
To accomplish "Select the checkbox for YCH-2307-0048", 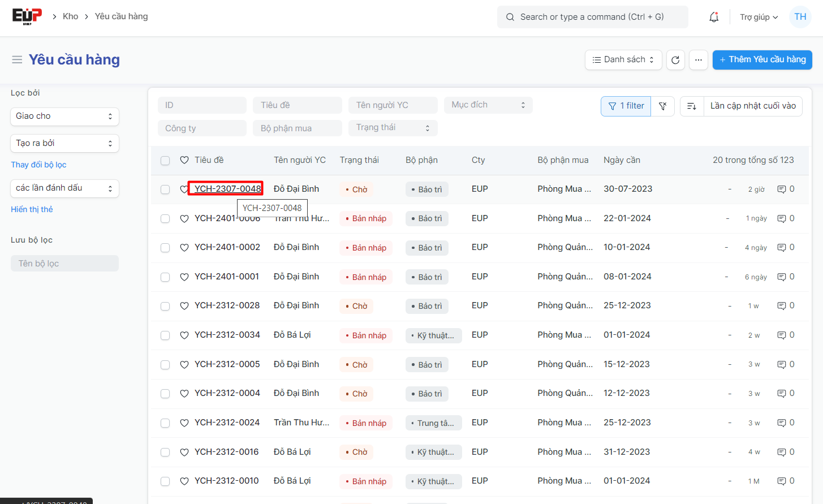I will [x=165, y=189].
